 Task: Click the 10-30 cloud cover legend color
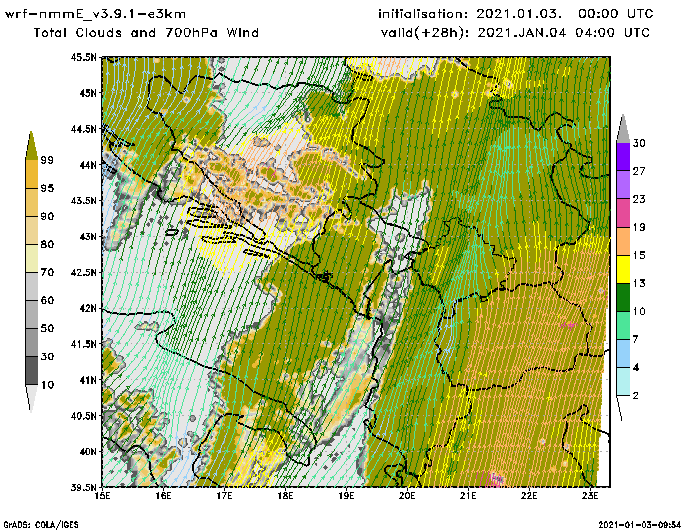[32, 371]
